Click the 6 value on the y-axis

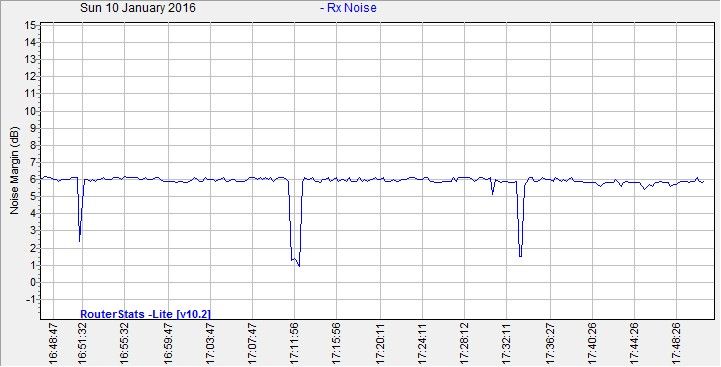33,180
